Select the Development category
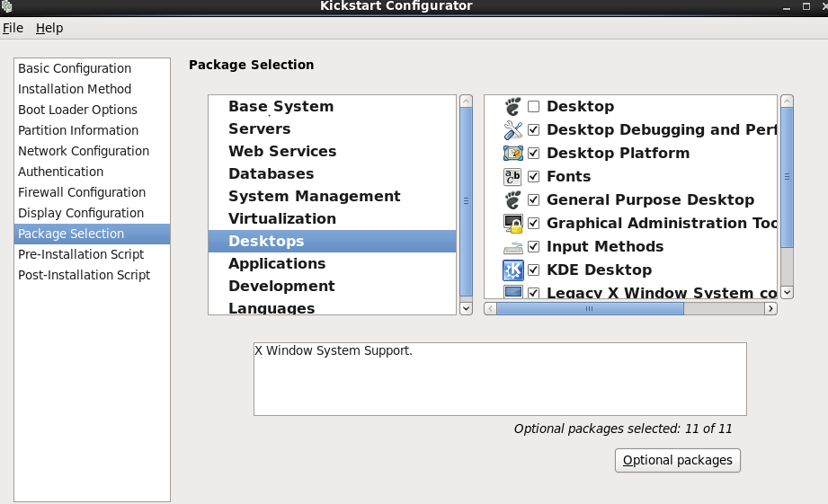828x504 pixels. pyautogui.click(x=332, y=286)
